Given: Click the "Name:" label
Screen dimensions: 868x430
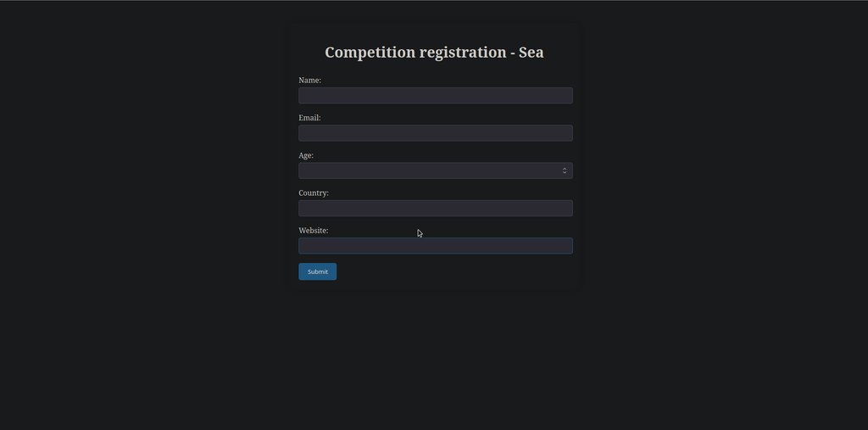Looking at the screenshot, I should point(309,81).
